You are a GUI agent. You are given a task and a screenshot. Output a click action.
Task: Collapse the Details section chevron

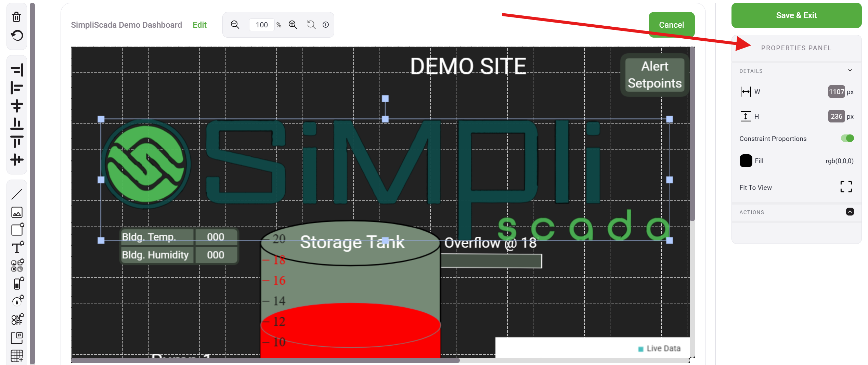click(850, 70)
